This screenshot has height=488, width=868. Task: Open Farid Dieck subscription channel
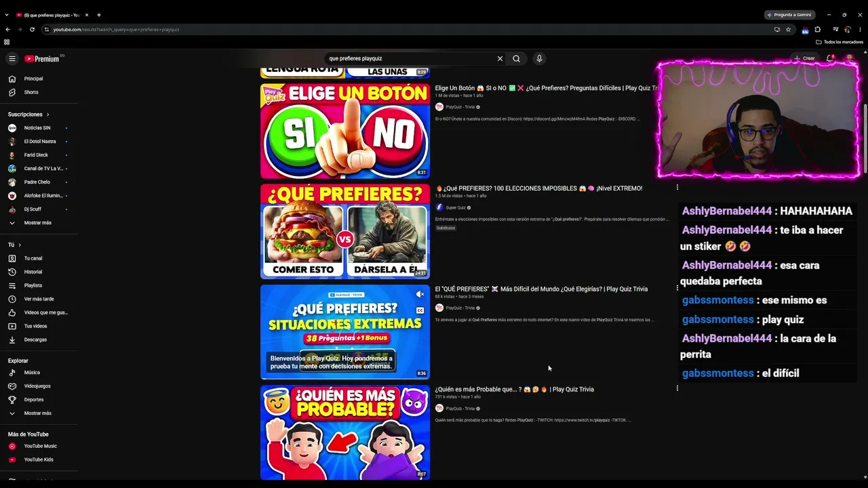39,155
